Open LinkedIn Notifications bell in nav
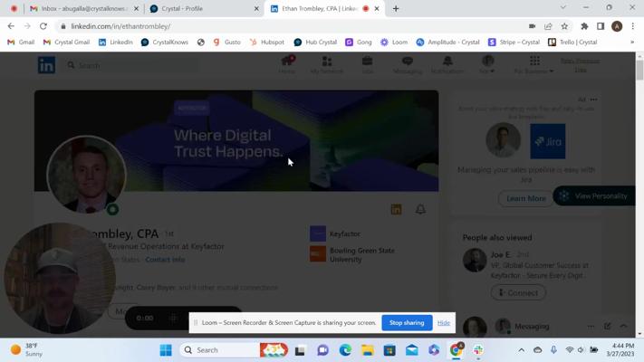This screenshot has width=644, height=362. point(447,64)
